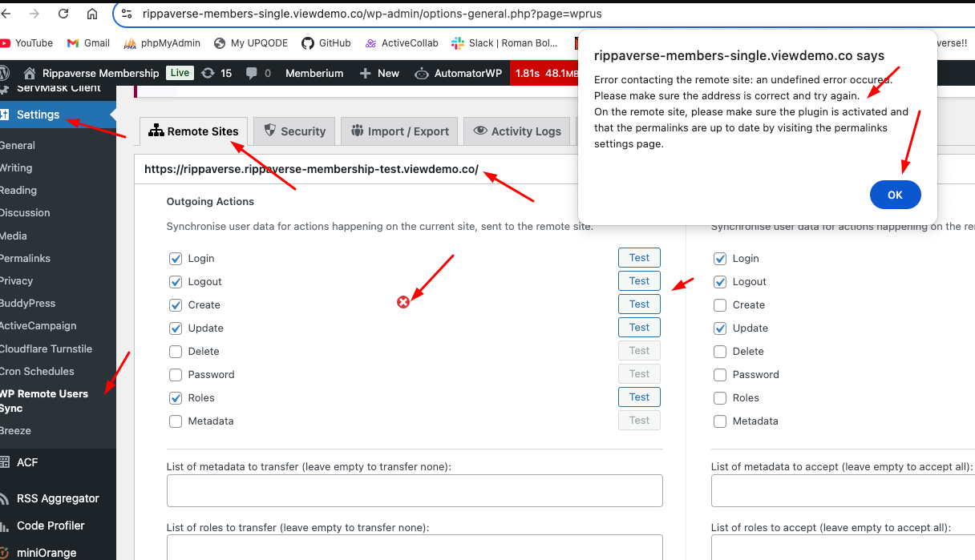Expand the rippaverse-membership-test remote site panel
The width and height of the screenshot is (975, 560).
click(x=311, y=169)
